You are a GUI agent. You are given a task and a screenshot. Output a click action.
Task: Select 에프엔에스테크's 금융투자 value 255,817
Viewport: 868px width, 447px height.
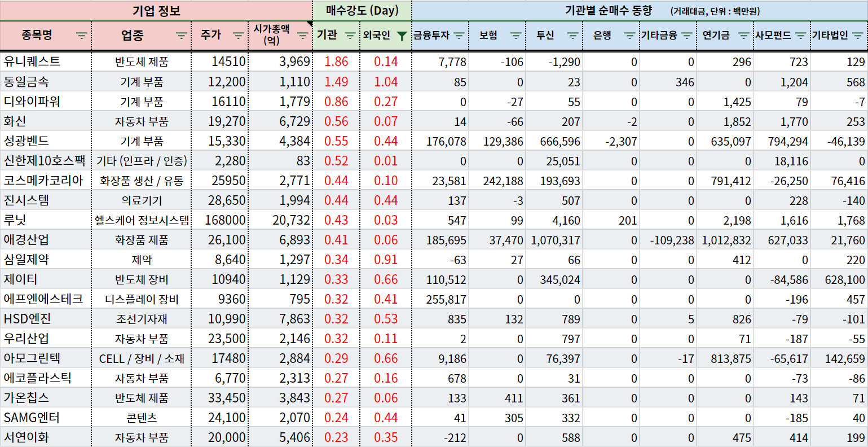(440, 299)
